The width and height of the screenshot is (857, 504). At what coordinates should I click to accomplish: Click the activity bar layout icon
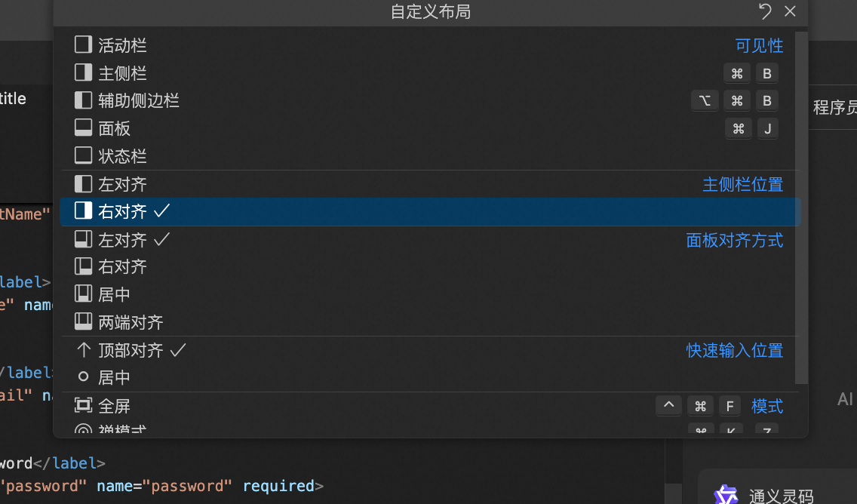pyautogui.click(x=83, y=45)
